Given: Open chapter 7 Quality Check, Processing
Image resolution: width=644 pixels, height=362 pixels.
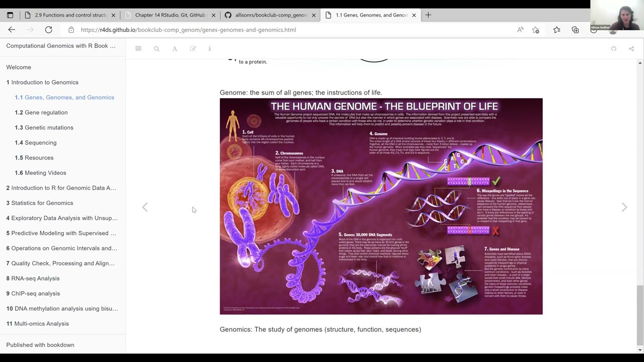Looking at the screenshot, I should [x=60, y=263].
